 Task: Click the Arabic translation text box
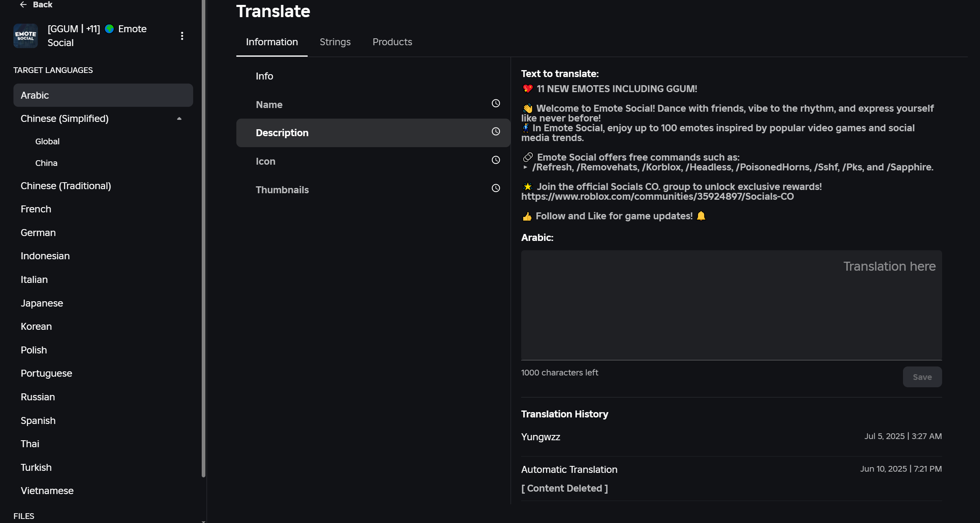tap(731, 305)
